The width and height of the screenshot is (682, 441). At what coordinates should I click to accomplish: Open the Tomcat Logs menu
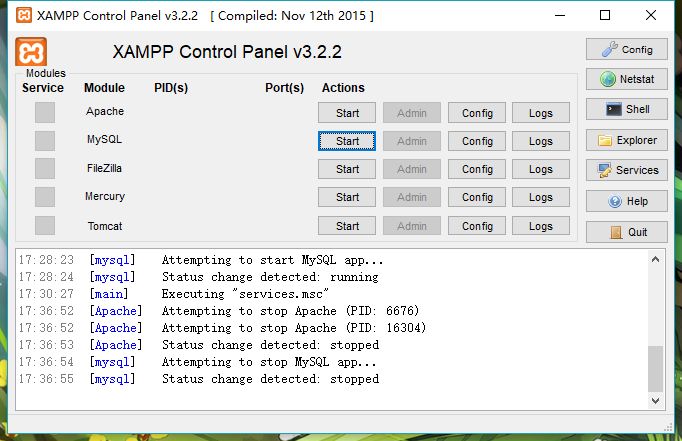[x=541, y=226]
